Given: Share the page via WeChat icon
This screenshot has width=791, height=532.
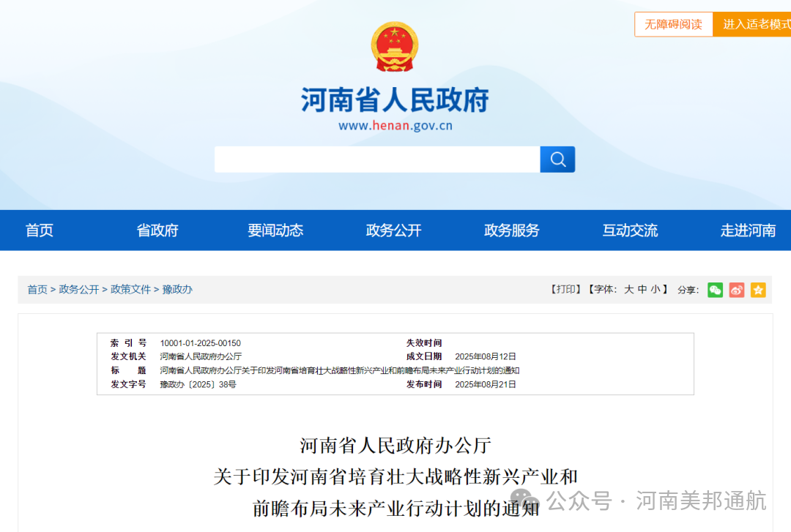Looking at the screenshot, I should pos(715,290).
